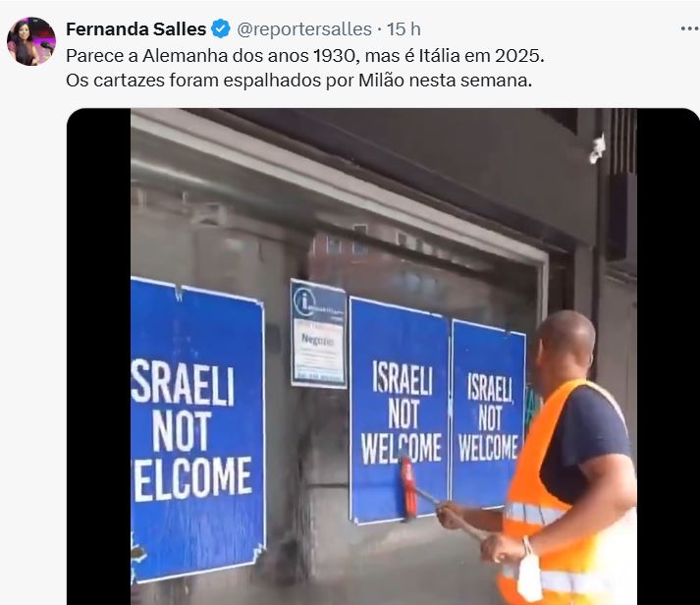Click the red scraper tool head

point(407,488)
